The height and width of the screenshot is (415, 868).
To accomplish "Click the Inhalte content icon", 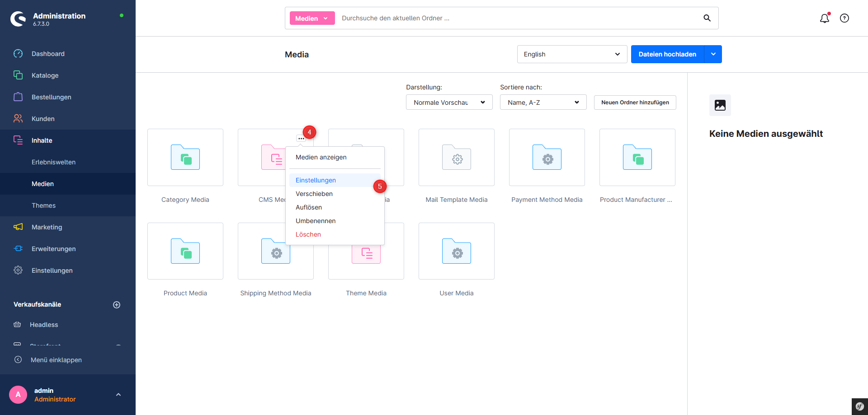I will [18, 140].
